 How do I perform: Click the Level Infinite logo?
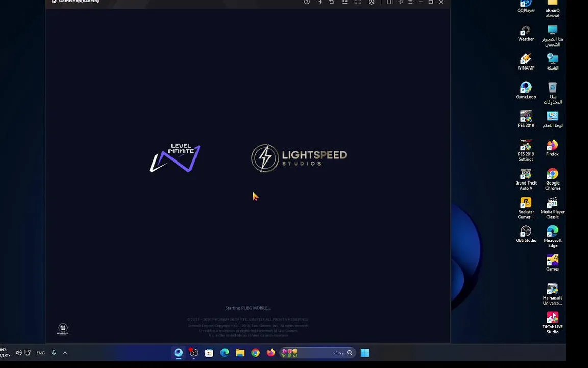[x=175, y=158]
